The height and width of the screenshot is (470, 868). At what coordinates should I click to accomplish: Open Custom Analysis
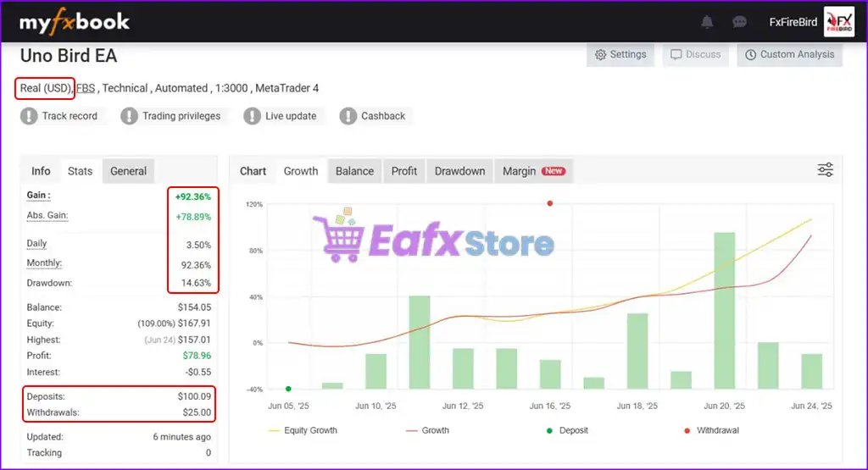click(789, 54)
